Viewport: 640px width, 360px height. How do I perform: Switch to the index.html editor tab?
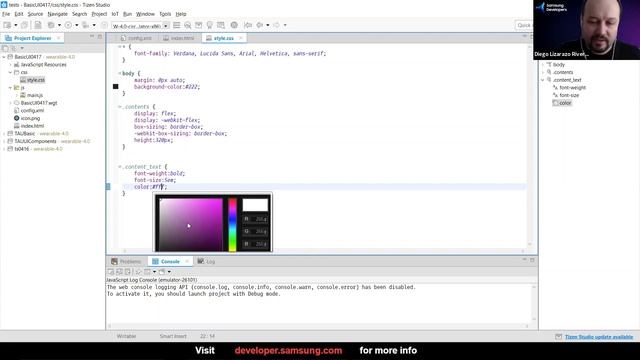(x=179, y=38)
